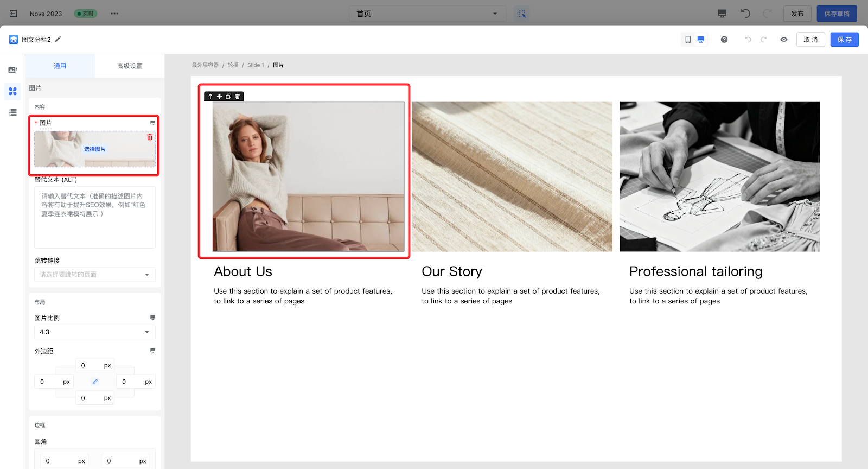
Task: Click the rename pencil next to 图文分栏2
Action: click(58, 39)
